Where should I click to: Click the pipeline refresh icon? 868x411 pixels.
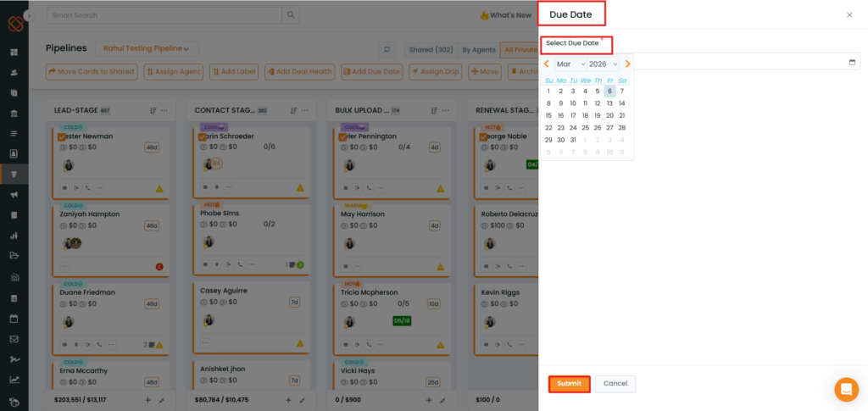point(388,50)
